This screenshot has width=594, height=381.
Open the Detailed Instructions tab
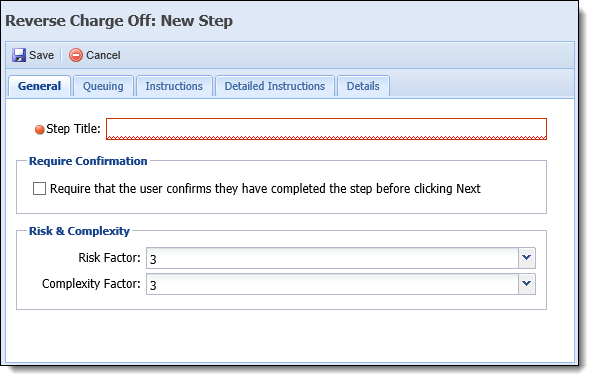(275, 86)
